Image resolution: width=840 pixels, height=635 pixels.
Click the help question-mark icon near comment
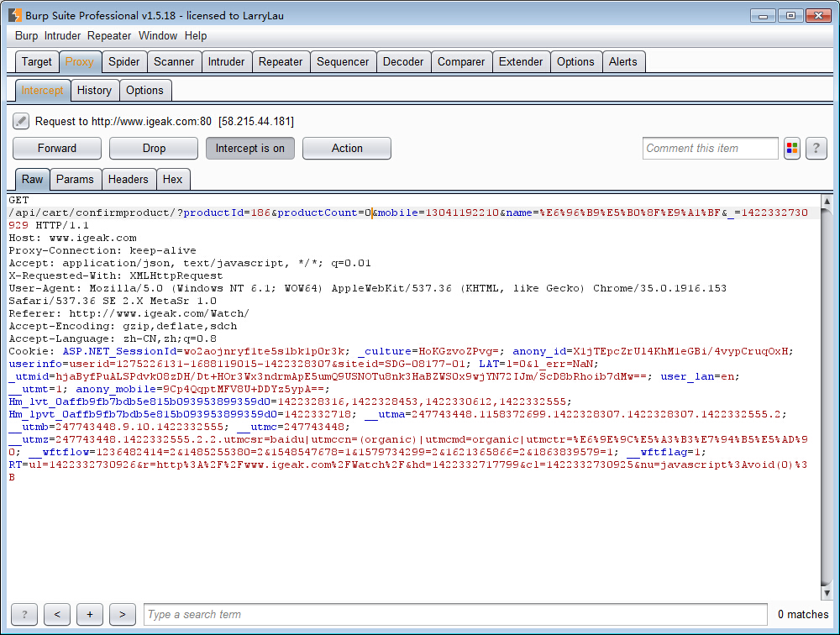coord(816,149)
